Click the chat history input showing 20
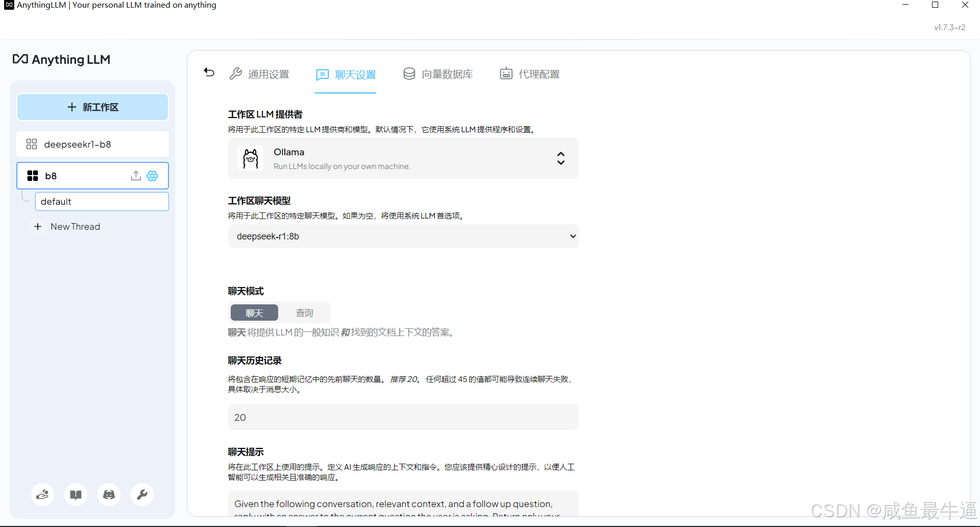This screenshot has width=980, height=527. click(403, 417)
